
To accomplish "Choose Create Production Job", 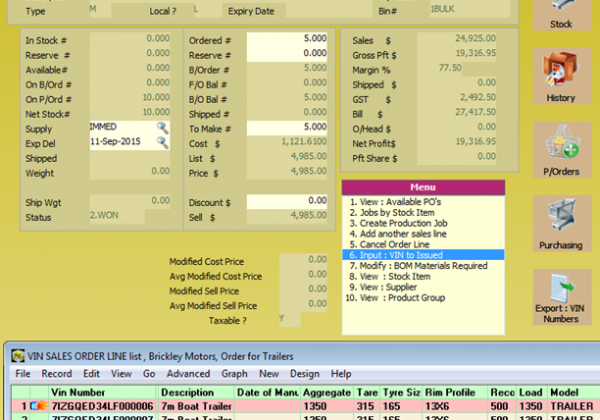I will (423, 223).
